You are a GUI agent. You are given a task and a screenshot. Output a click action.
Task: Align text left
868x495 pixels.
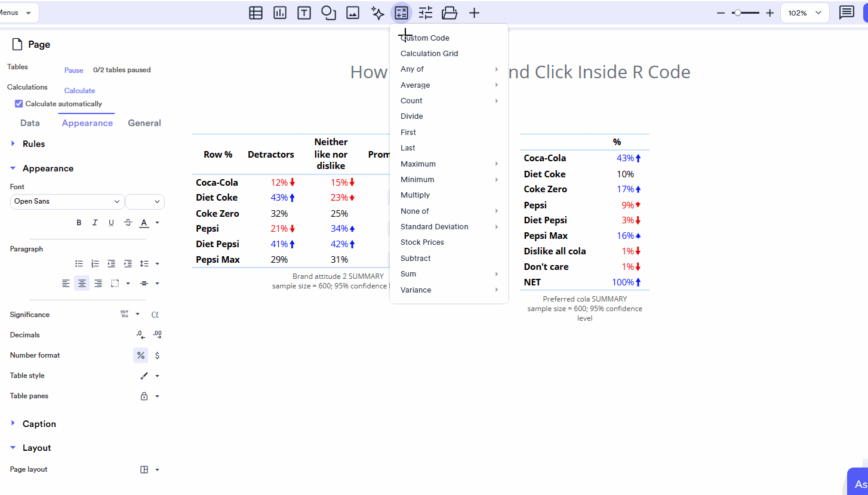coord(66,283)
